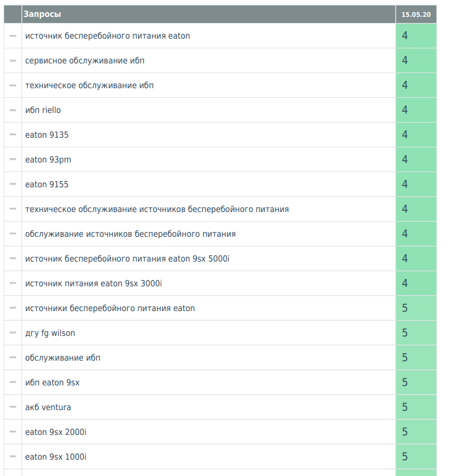The width and height of the screenshot is (458, 476).
Task: Sort by the 'Запросы' column header
Action: click(42, 14)
